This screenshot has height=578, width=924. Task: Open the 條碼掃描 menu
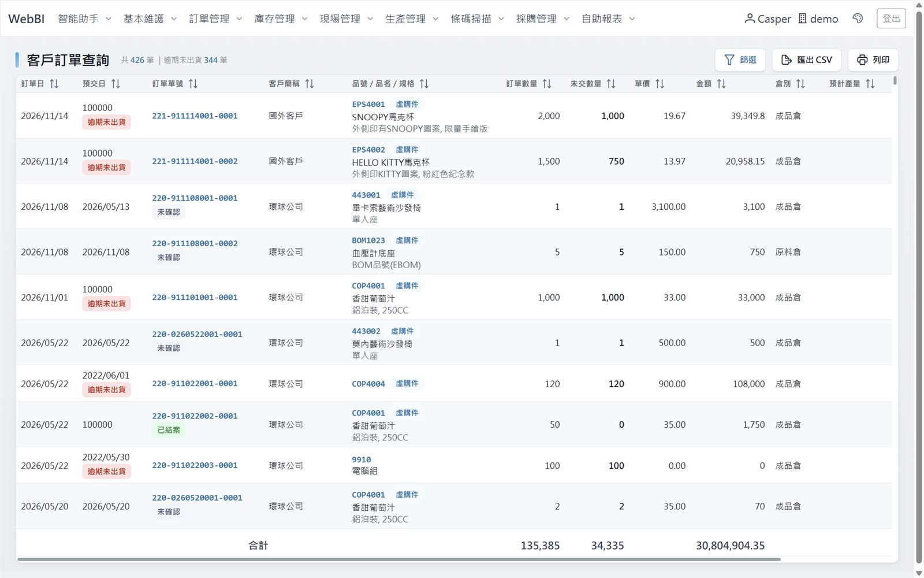[478, 18]
